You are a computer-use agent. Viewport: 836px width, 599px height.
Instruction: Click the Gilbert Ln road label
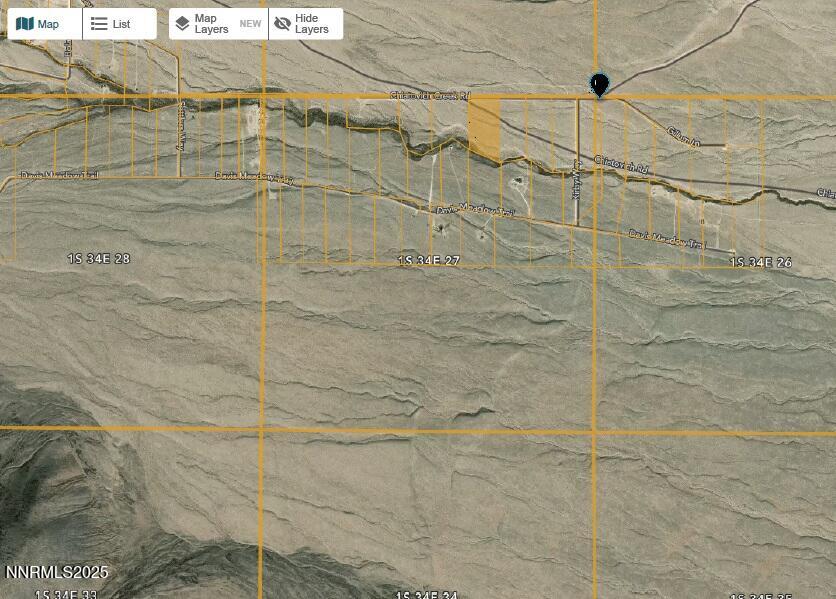[684, 137]
